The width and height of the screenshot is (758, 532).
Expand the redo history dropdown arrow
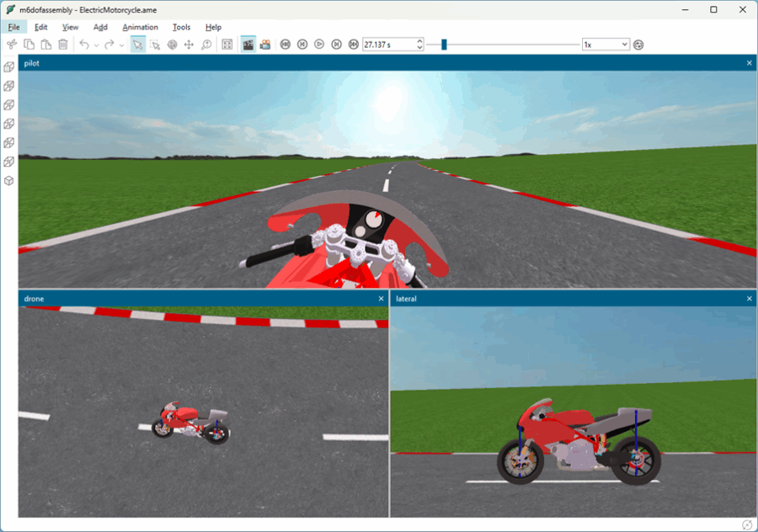pos(122,45)
